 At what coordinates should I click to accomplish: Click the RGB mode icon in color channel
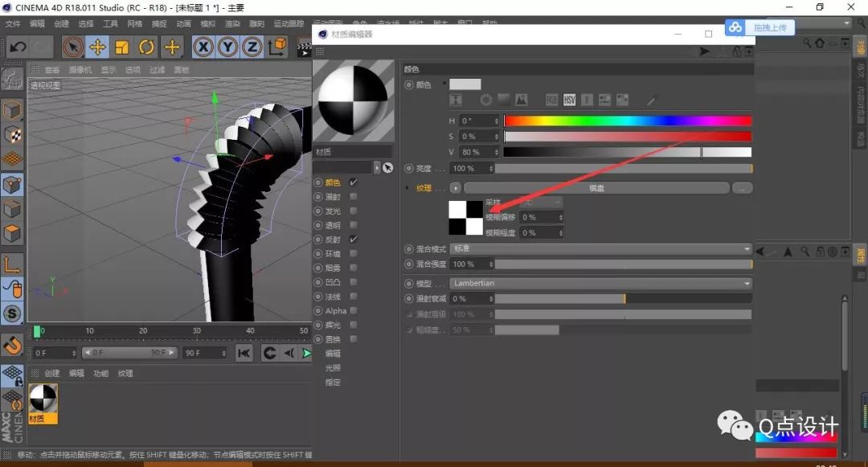tap(551, 99)
